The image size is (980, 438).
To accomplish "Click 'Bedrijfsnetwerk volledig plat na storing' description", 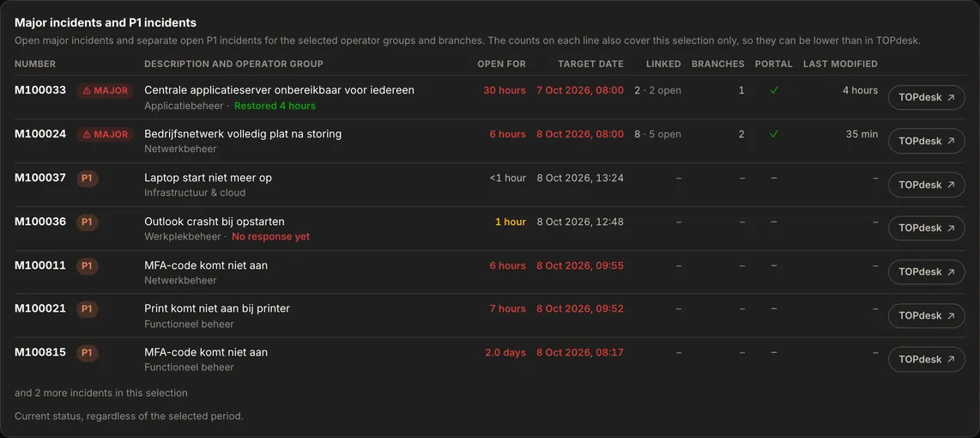I will (x=243, y=134).
